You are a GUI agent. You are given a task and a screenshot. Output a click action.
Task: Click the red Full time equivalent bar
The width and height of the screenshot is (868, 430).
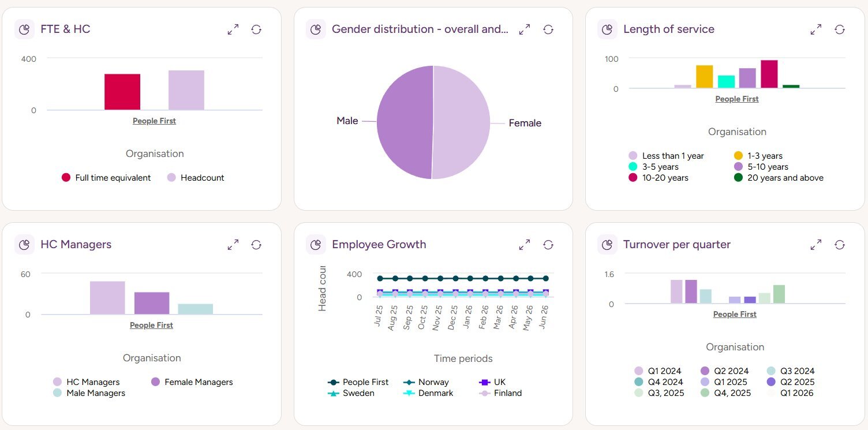click(x=122, y=92)
